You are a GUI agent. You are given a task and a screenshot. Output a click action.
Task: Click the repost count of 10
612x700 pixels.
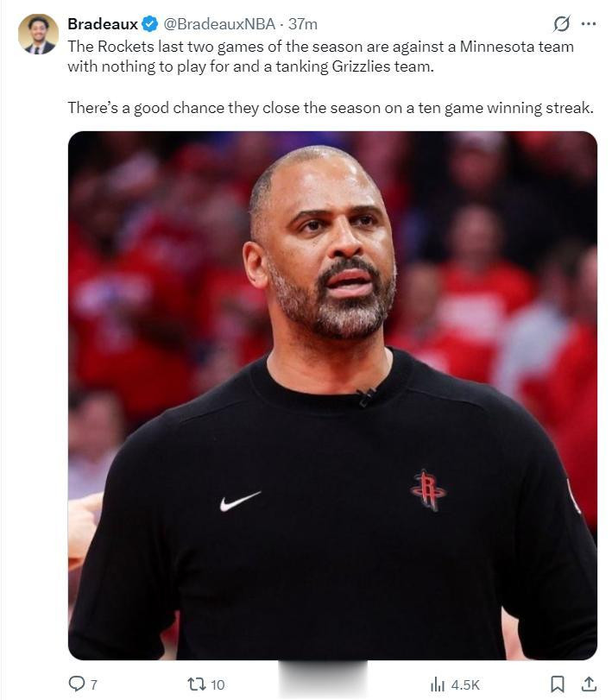pos(217,684)
